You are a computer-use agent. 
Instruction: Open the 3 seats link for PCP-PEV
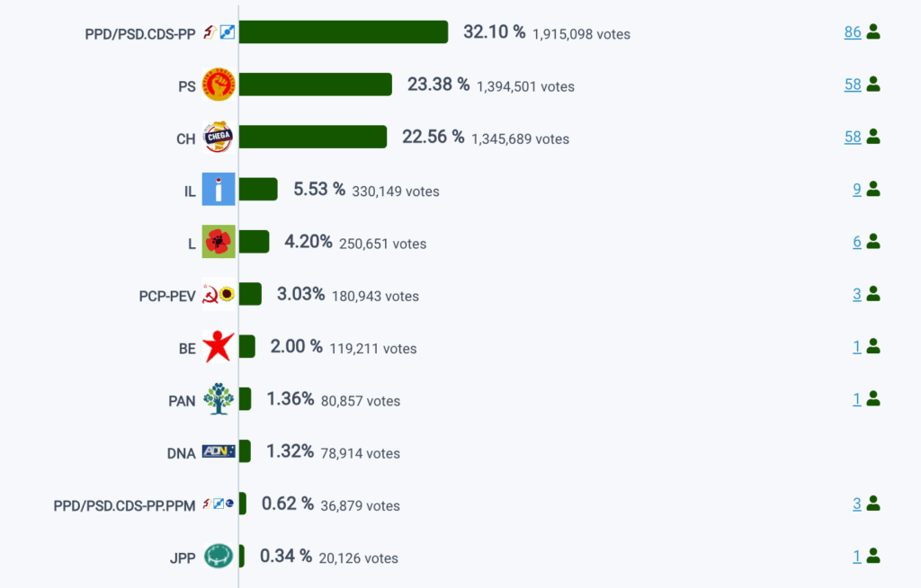click(857, 294)
